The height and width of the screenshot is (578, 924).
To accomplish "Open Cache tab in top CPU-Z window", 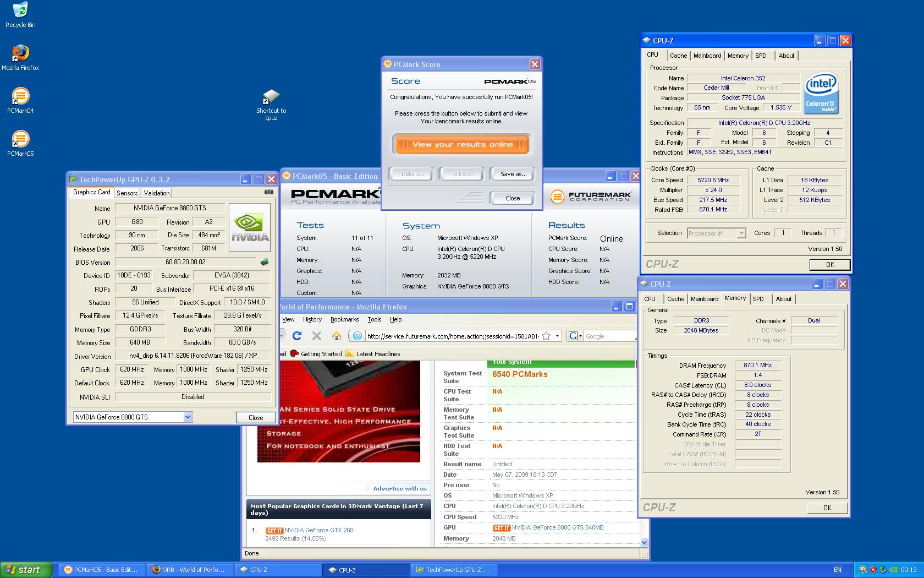I will (x=678, y=56).
